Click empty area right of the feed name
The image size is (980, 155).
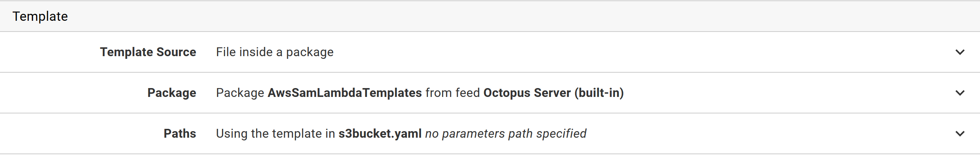click(767, 93)
